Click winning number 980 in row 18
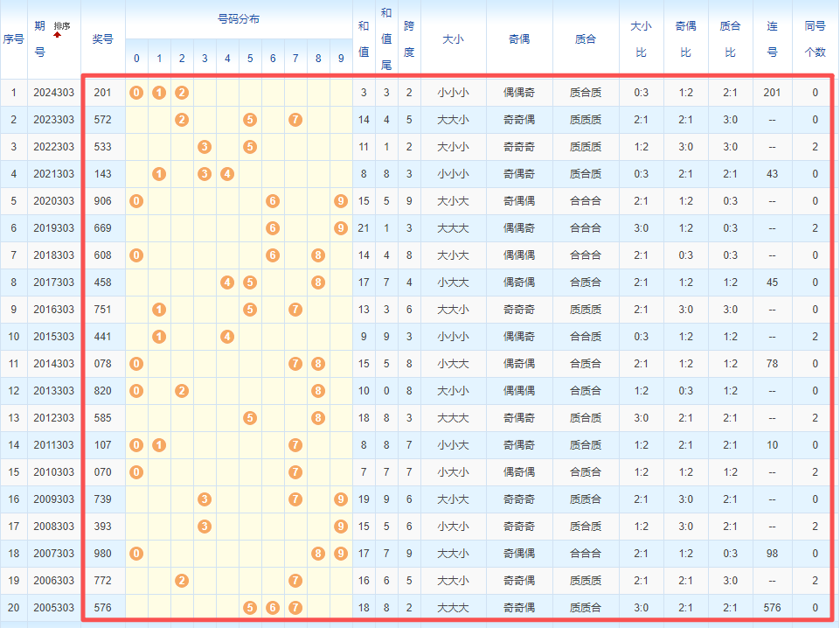Screen dimensions: 840x628 [102, 554]
